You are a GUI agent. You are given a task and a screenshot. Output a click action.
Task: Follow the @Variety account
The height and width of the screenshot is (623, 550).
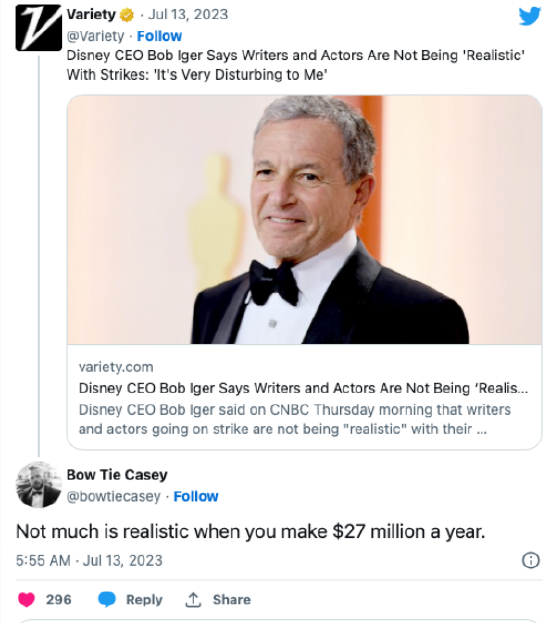click(x=159, y=36)
